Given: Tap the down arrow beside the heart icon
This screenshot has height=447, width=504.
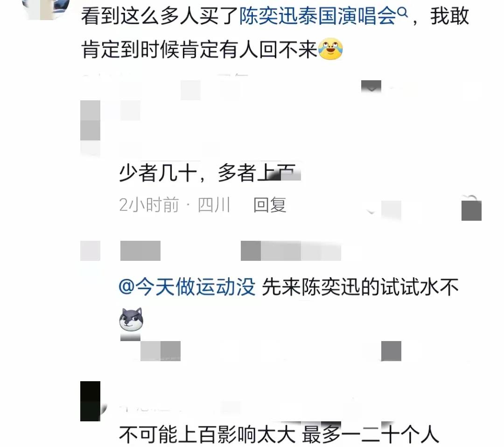Looking at the screenshot, I should pyautogui.click(x=371, y=210).
